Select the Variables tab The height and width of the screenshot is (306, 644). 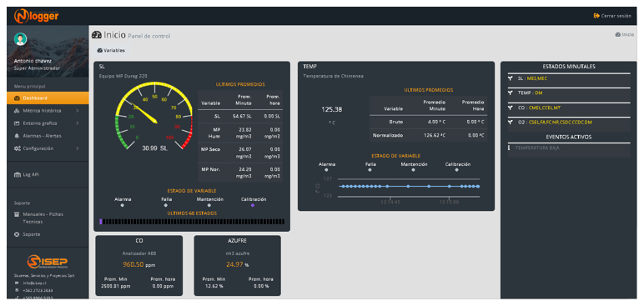click(x=111, y=51)
